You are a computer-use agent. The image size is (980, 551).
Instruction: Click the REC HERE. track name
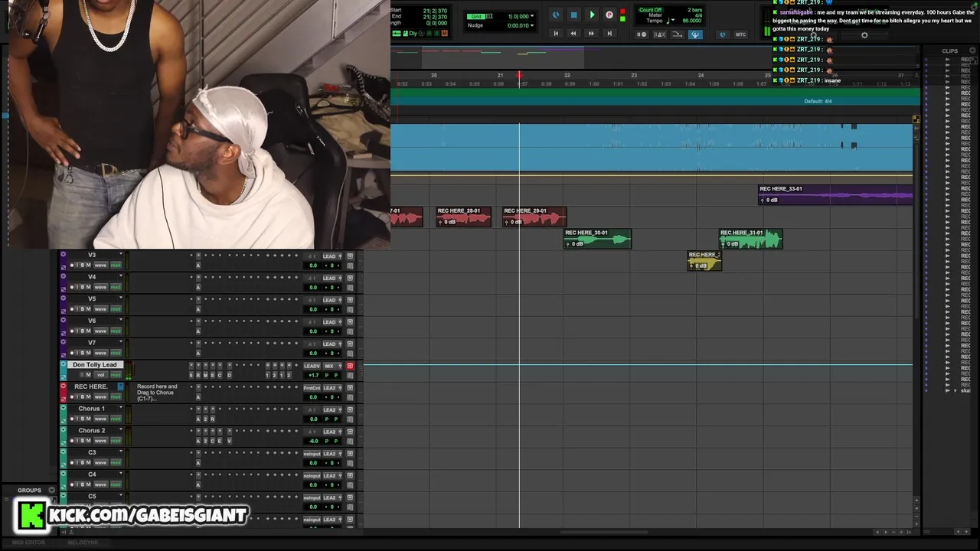click(91, 386)
